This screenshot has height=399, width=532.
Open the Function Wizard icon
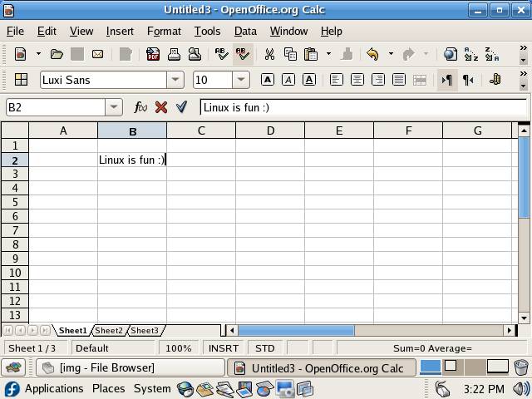point(141,107)
